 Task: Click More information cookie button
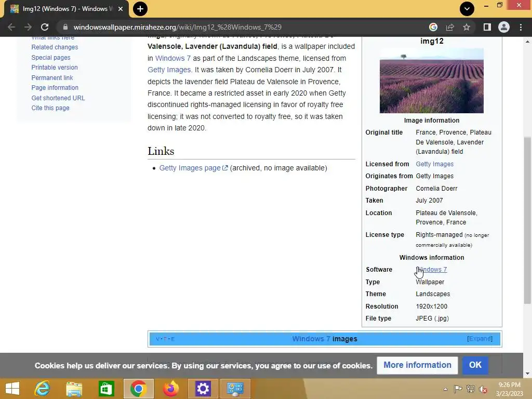tap(417, 365)
